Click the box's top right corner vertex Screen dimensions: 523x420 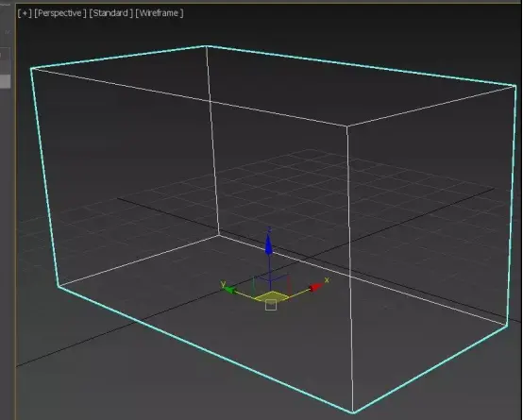[x=515, y=86]
